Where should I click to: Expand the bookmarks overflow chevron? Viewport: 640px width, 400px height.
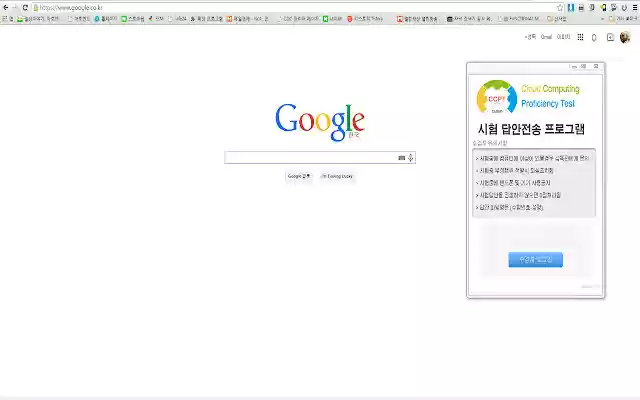tap(602, 19)
